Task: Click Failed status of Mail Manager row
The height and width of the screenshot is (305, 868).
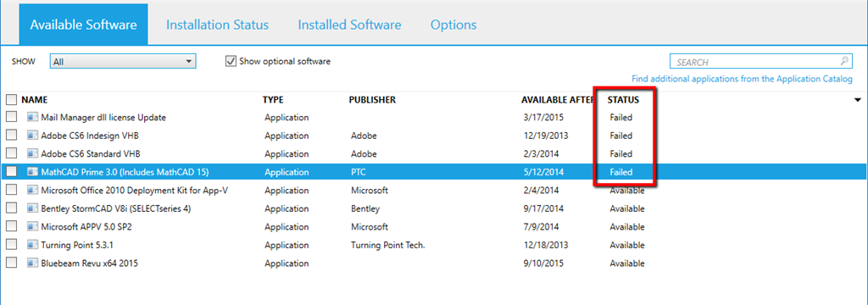Action: pyautogui.click(x=621, y=118)
